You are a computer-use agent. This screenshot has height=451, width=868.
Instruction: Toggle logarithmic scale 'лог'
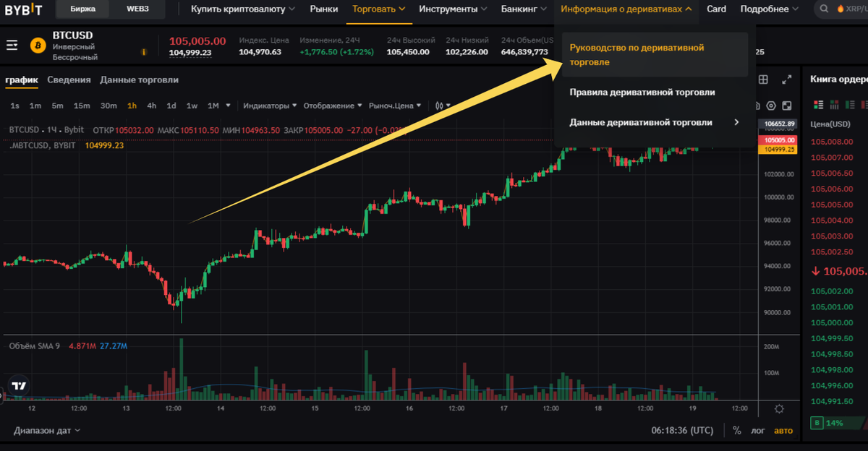pyautogui.click(x=757, y=431)
